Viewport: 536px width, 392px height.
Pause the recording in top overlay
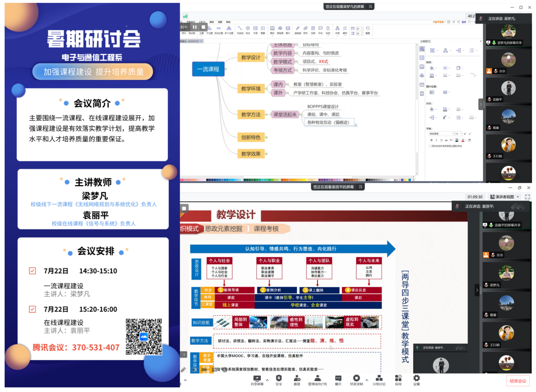click(195, 27)
